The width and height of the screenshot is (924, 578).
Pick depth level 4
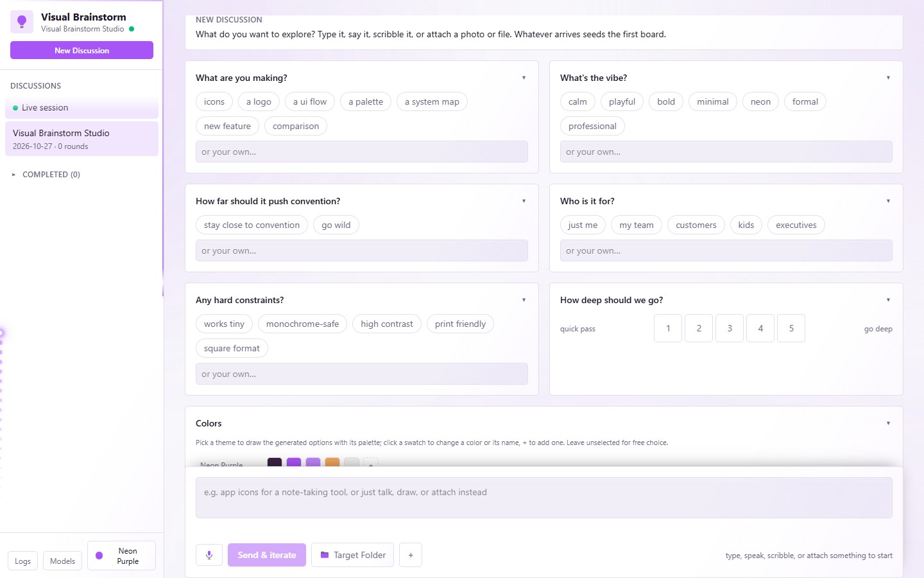760,328
